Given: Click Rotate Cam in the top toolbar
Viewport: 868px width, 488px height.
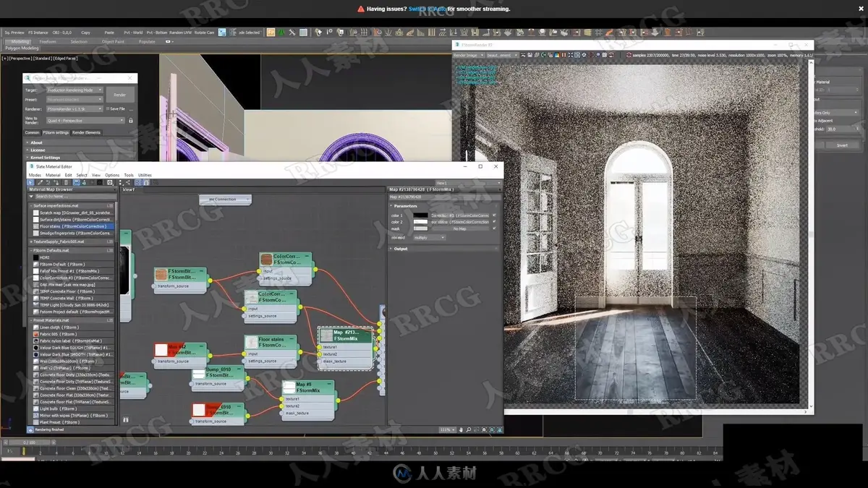Looking at the screenshot, I should 205,33.
